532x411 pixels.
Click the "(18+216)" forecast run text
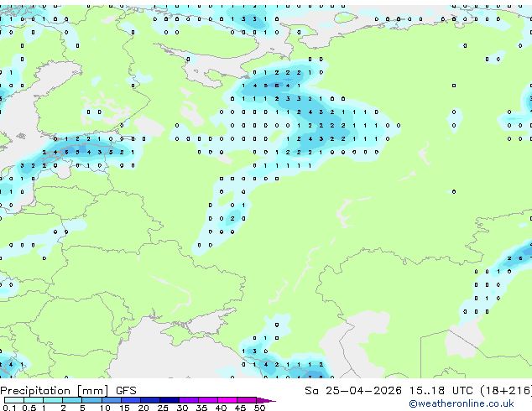click(x=506, y=391)
